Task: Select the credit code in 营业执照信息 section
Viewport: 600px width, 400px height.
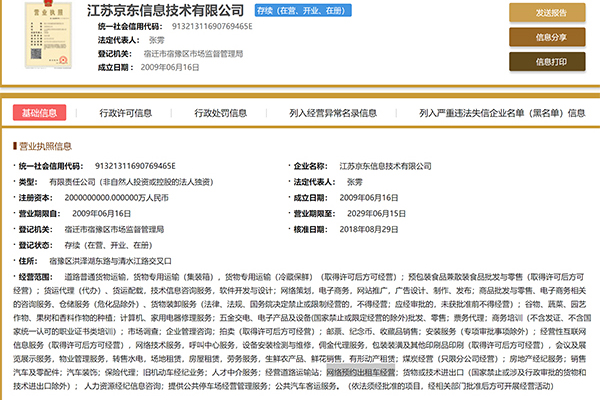Action: click(x=135, y=166)
